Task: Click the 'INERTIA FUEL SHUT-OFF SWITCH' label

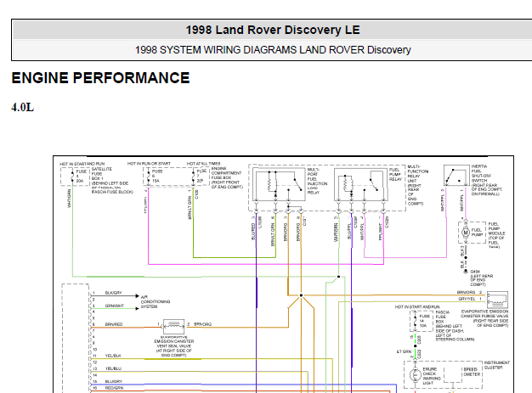Action: pos(482,173)
